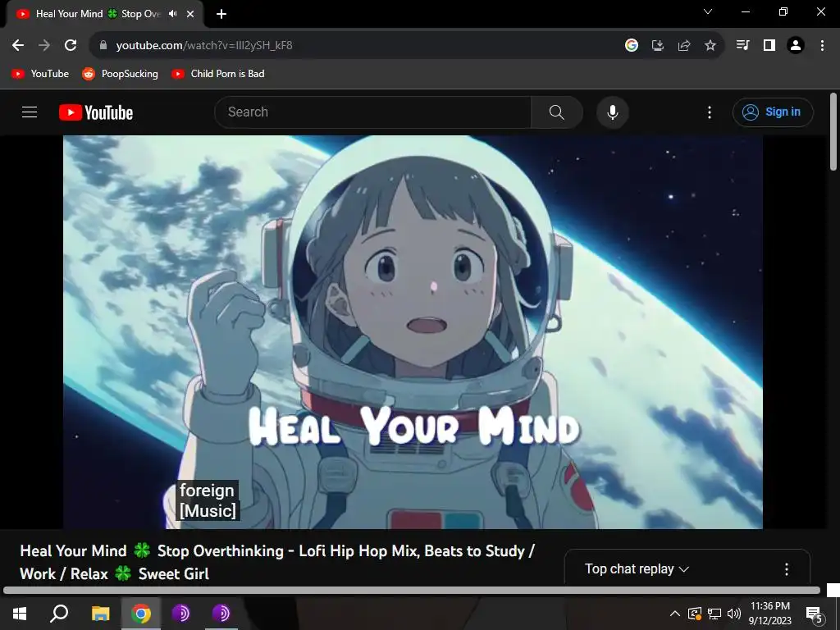840x630 pixels.
Task: Go to YouTube home via logo
Action: click(96, 112)
